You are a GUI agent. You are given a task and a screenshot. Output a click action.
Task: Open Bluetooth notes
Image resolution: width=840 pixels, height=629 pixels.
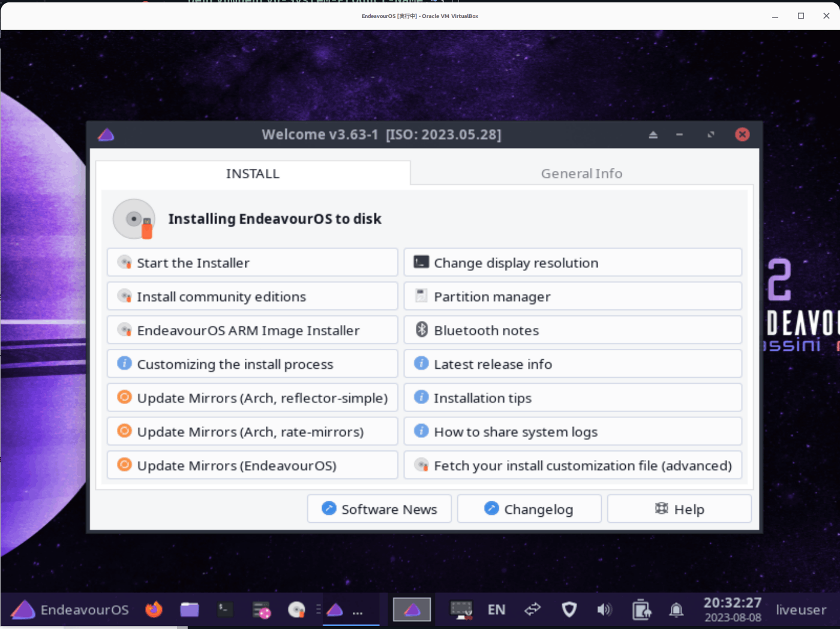click(573, 330)
